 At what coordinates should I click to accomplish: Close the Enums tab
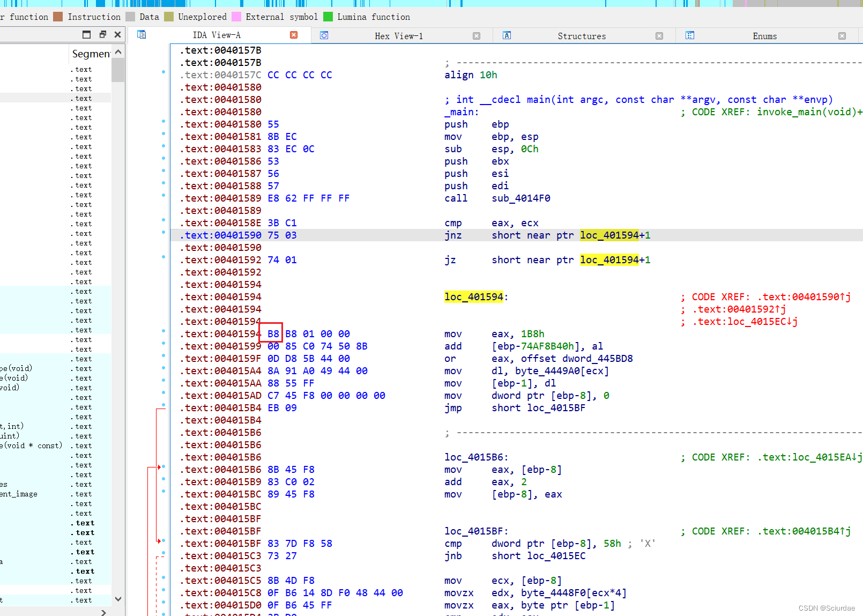(x=842, y=36)
